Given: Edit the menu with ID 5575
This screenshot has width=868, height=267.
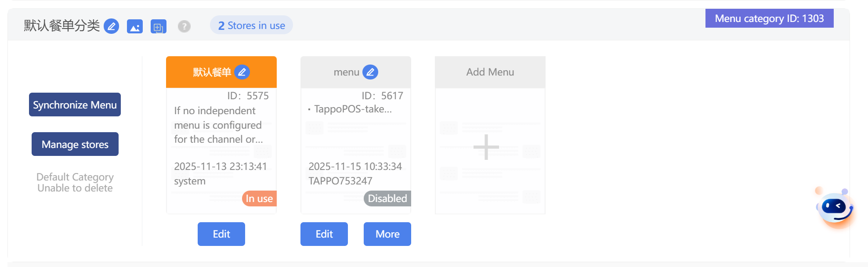Looking at the screenshot, I should pyautogui.click(x=221, y=234).
